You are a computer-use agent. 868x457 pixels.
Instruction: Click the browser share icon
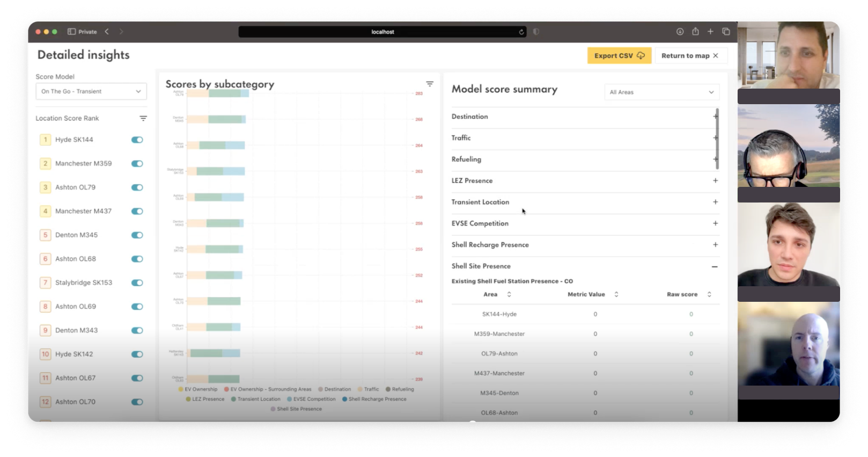695,32
